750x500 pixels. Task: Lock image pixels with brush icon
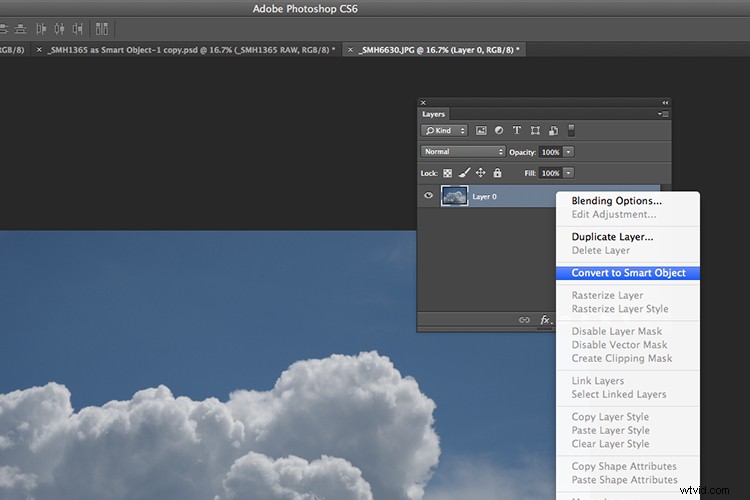coord(464,173)
